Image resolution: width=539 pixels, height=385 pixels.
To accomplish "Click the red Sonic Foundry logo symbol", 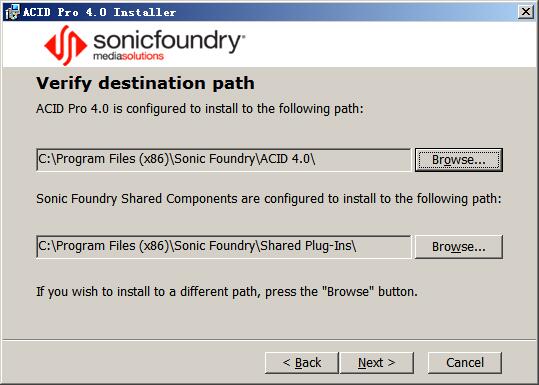I will pyautogui.click(x=66, y=45).
